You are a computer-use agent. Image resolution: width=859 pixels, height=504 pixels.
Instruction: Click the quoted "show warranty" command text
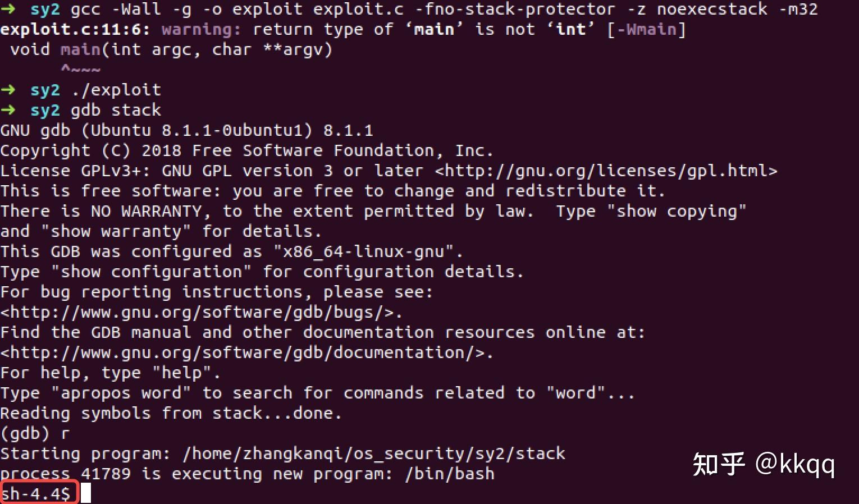tap(116, 231)
